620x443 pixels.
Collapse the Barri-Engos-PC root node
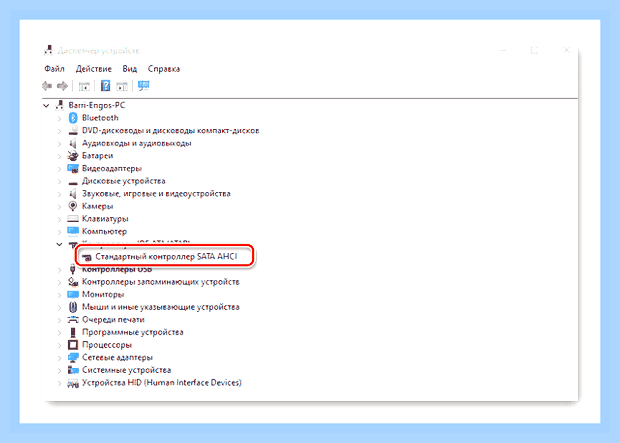tap(46, 106)
